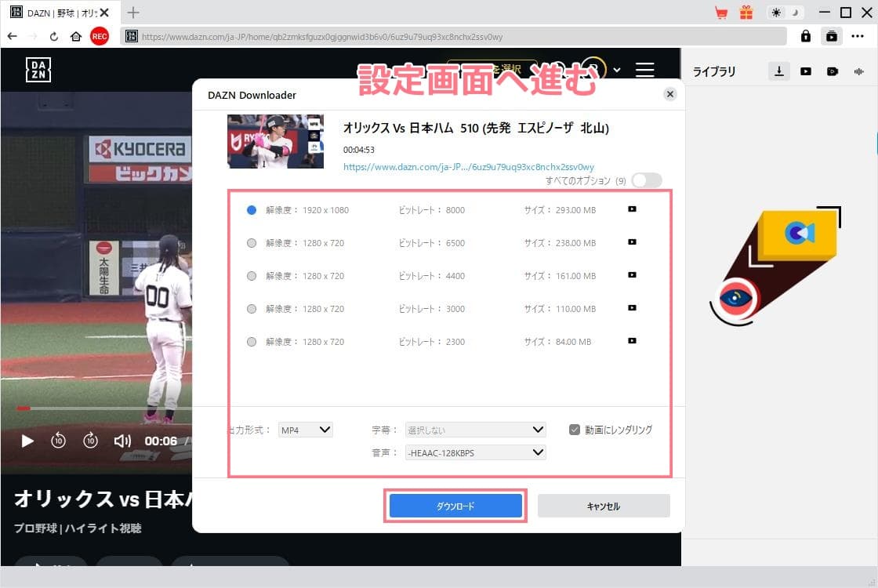Open a new browser tab with plus
Screen dimensions: 878x588
pyautogui.click(x=133, y=13)
